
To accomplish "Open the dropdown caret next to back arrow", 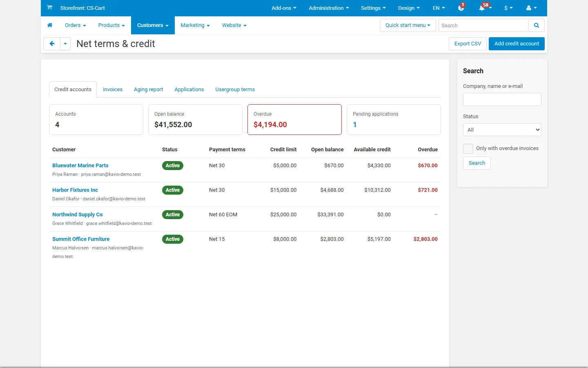I will [x=65, y=44].
